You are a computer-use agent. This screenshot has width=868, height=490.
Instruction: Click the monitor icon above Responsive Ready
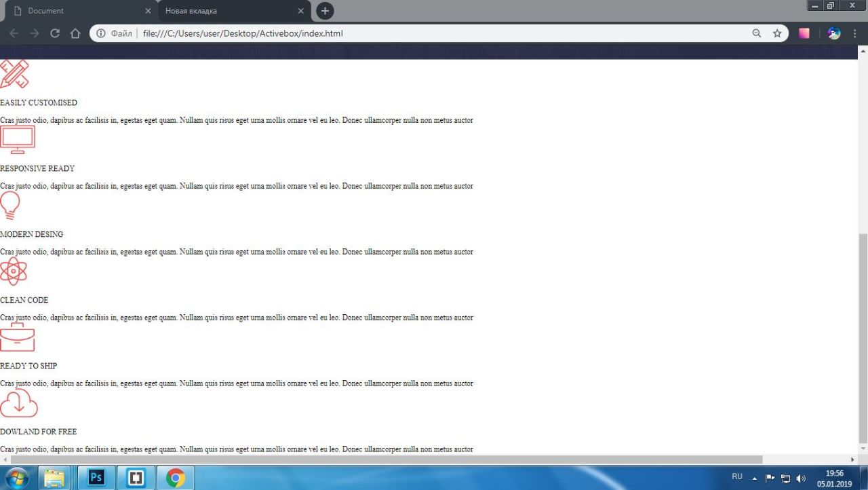[18, 140]
